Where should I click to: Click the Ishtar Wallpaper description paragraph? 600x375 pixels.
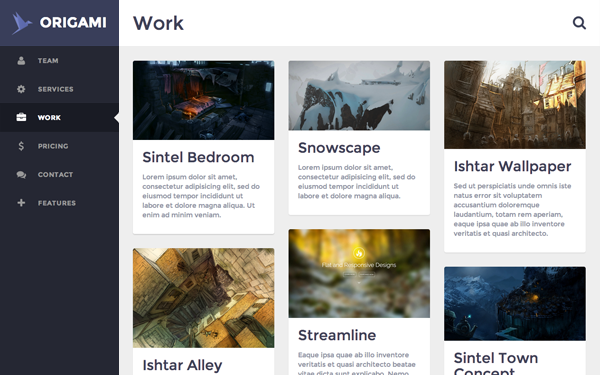coord(512,210)
